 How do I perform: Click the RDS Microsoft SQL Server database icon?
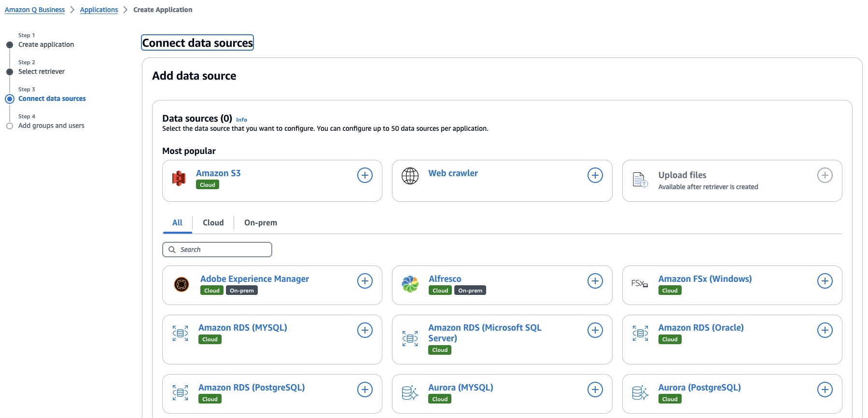pos(410,338)
